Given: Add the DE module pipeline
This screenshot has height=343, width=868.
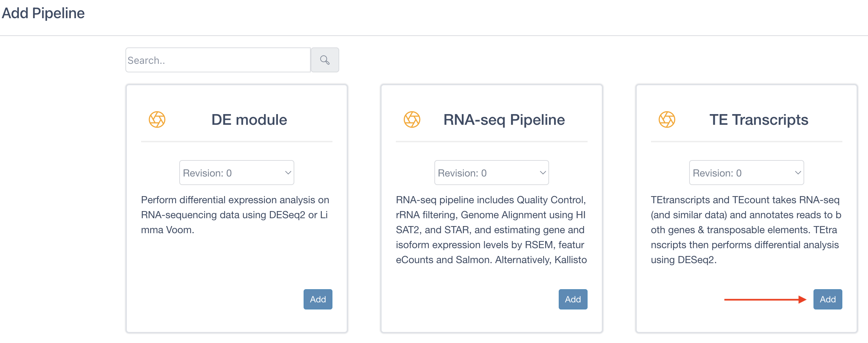Looking at the screenshot, I should [318, 299].
